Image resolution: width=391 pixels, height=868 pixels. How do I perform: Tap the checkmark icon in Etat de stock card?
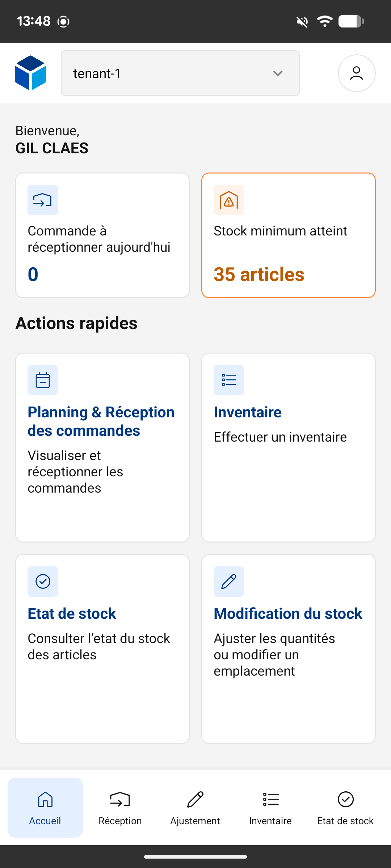(43, 582)
